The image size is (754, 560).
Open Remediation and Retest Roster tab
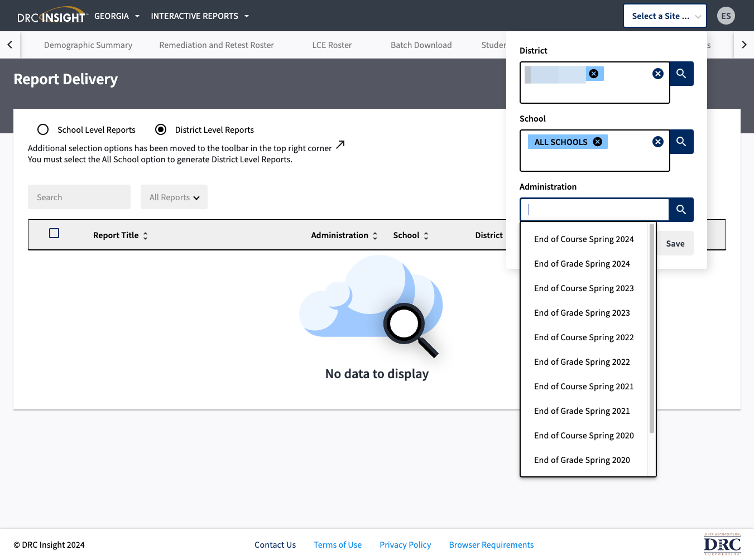point(217,45)
